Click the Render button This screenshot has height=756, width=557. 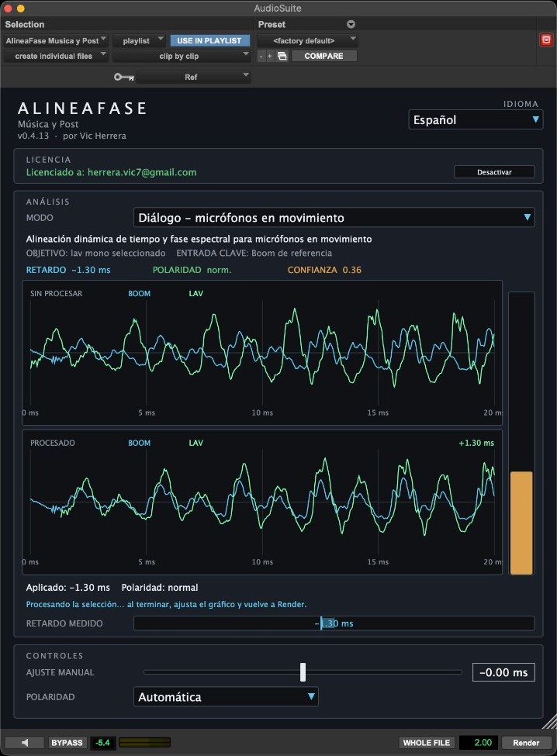point(526,743)
